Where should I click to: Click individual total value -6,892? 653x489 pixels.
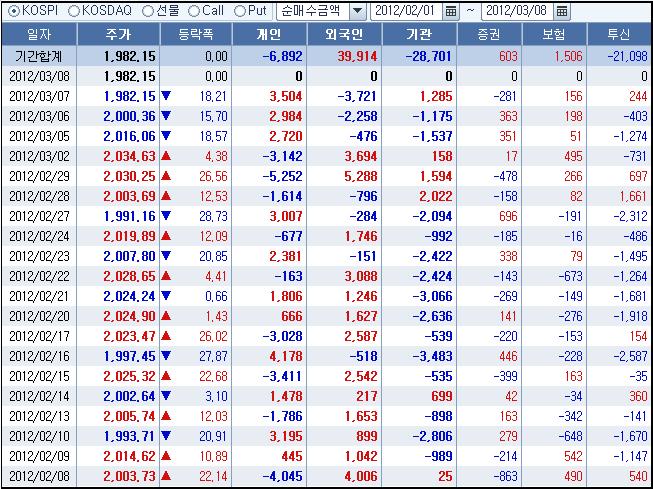point(282,56)
